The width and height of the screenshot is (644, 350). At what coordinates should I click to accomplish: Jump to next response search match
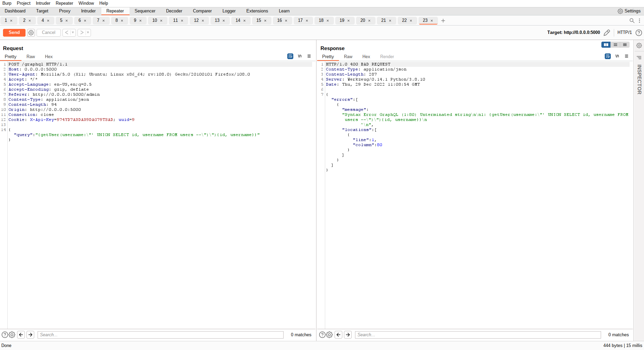point(348,335)
